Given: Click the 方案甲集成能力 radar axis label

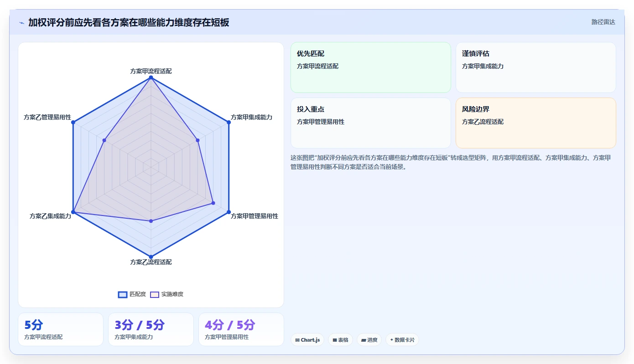Looking at the screenshot, I should tap(251, 117).
